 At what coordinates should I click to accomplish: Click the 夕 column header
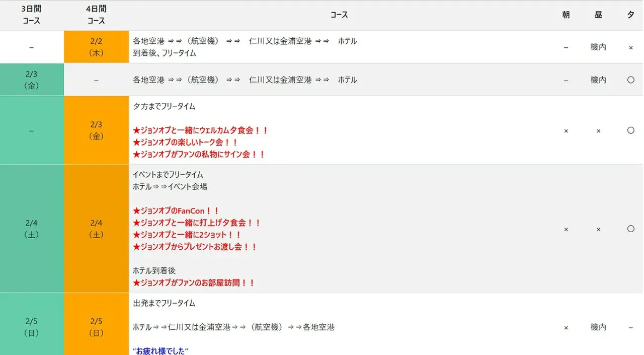[x=630, y=15]
